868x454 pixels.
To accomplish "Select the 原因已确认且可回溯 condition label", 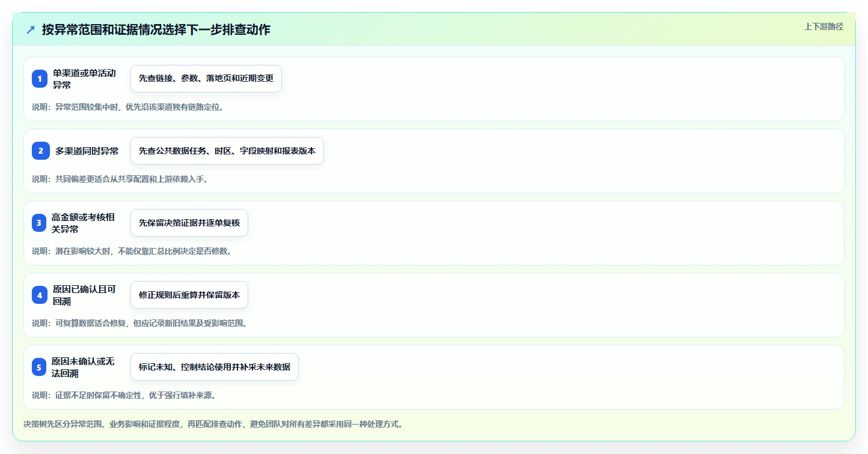I will tap(84, 295).
